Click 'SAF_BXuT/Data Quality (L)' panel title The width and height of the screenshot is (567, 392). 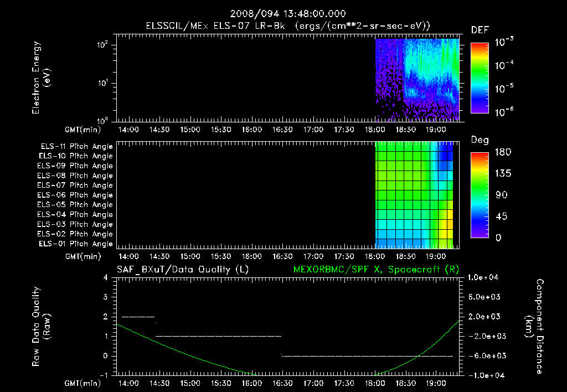click(183, 270)
